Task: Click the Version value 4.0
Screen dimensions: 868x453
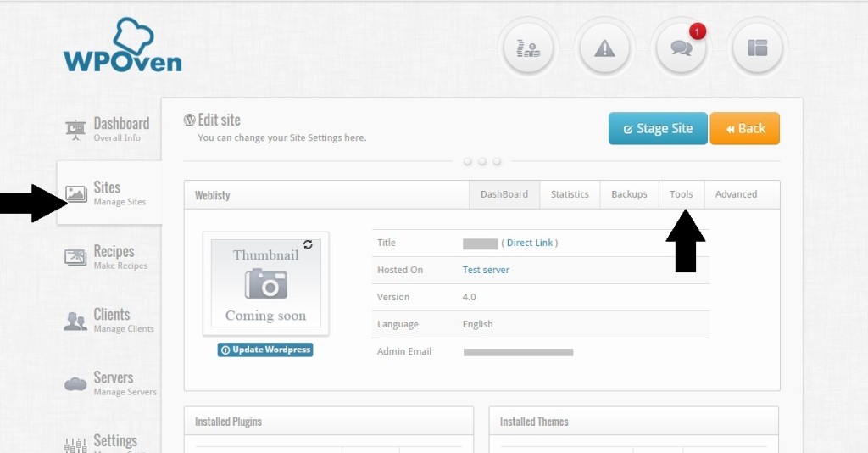Action: 470,297
